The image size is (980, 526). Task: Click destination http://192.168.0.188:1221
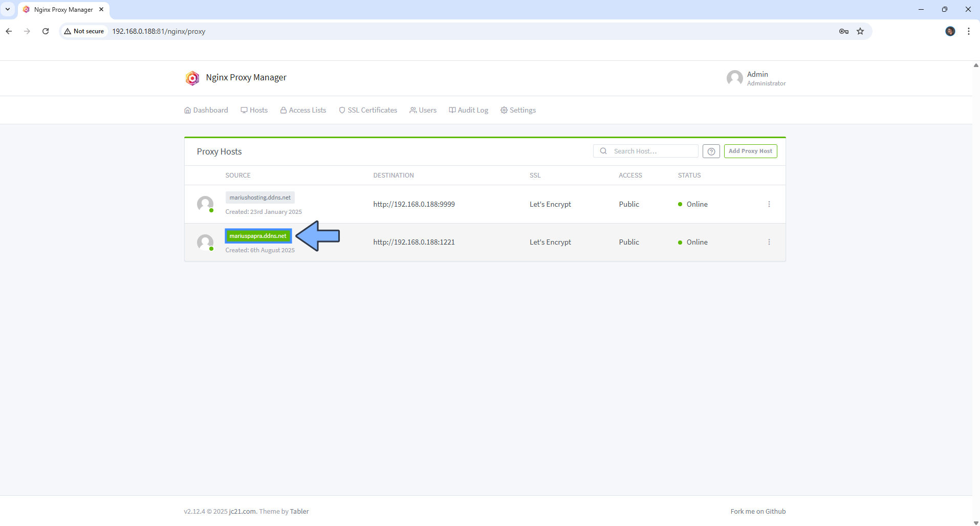point(414,242)
